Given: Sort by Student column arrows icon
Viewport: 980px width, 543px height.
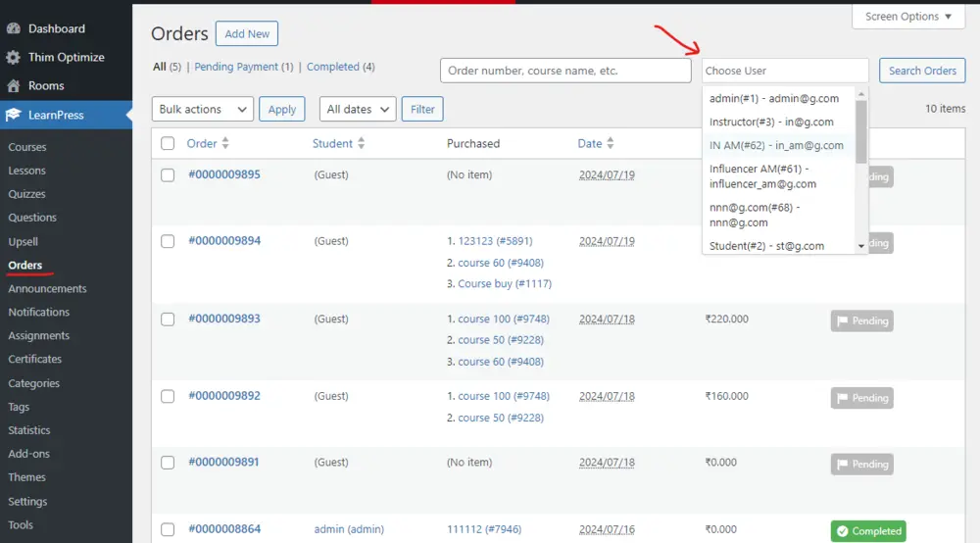Looking at the screenshot, I should [362, 143].
